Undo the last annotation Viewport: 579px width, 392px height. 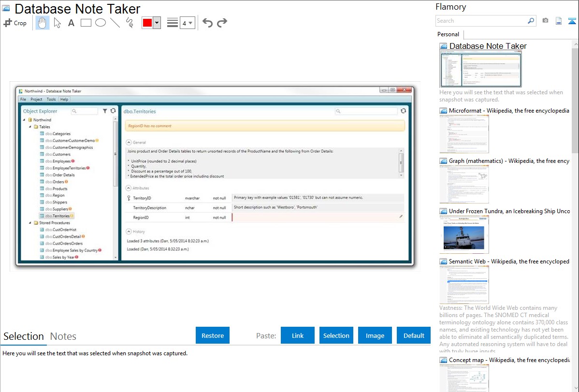tap(207, 23)
